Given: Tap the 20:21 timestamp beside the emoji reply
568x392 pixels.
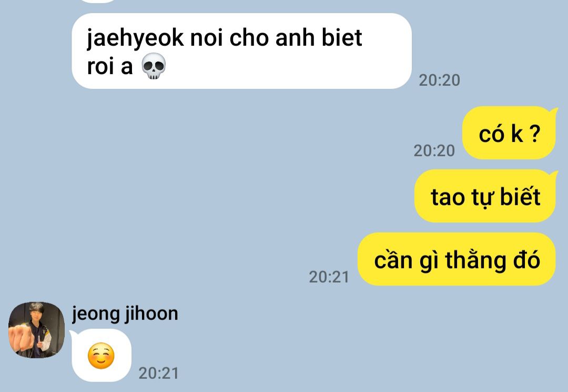Looking at the screenshot, I should 159,373.
